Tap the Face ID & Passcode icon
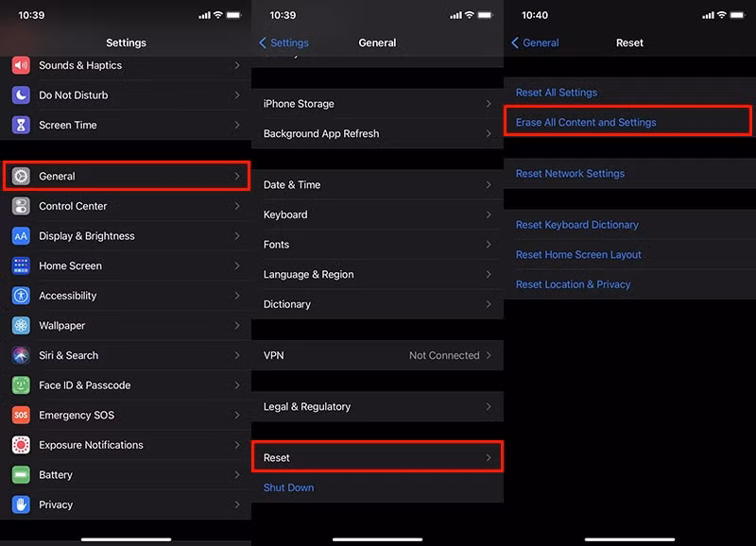Screen dimensions: 756x546 click(21, 385)
